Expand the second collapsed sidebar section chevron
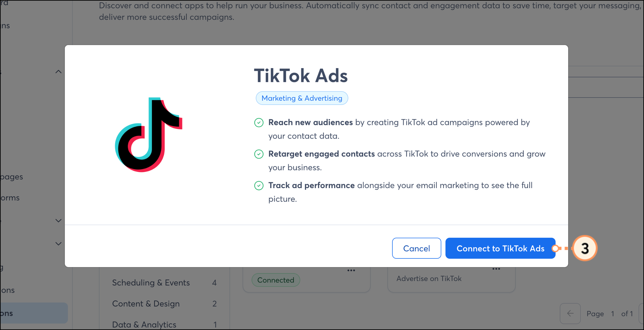The image size is (644, 330). click(58, 243)
